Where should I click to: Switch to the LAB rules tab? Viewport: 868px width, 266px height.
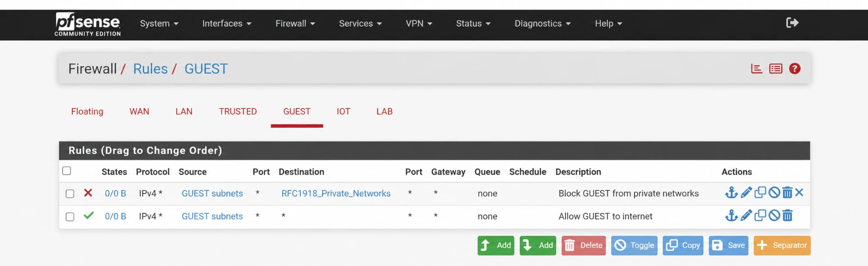[x=385, y=111]
